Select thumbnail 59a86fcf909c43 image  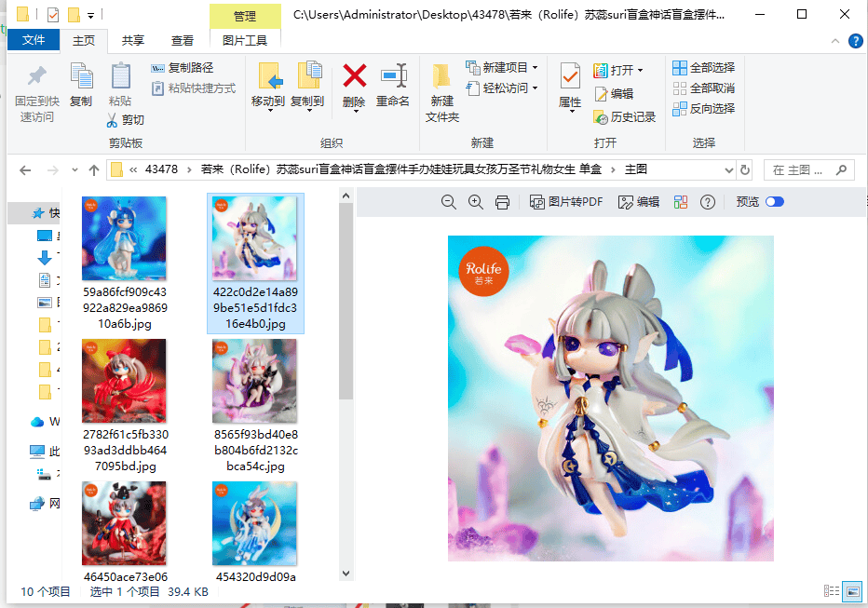(x=124, y=238)
